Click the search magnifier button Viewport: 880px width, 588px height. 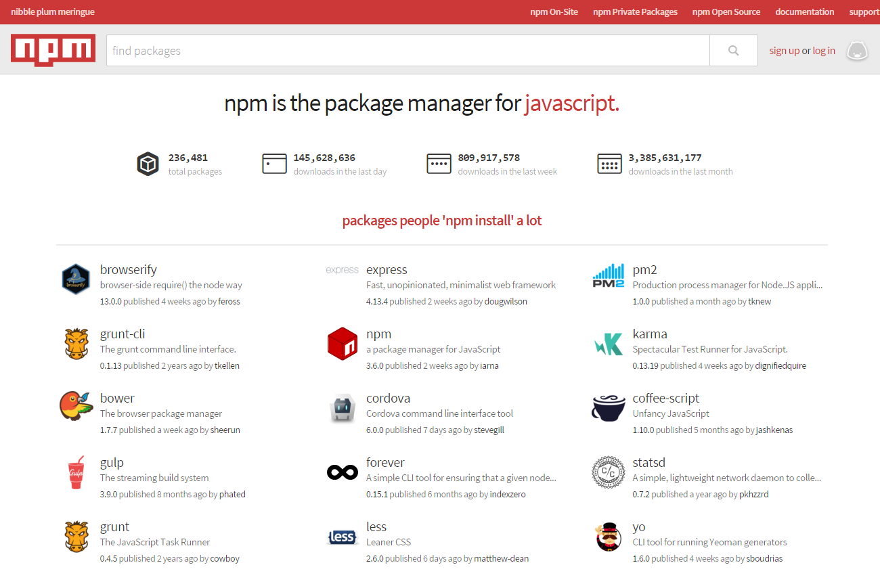[x=733, y=51]
